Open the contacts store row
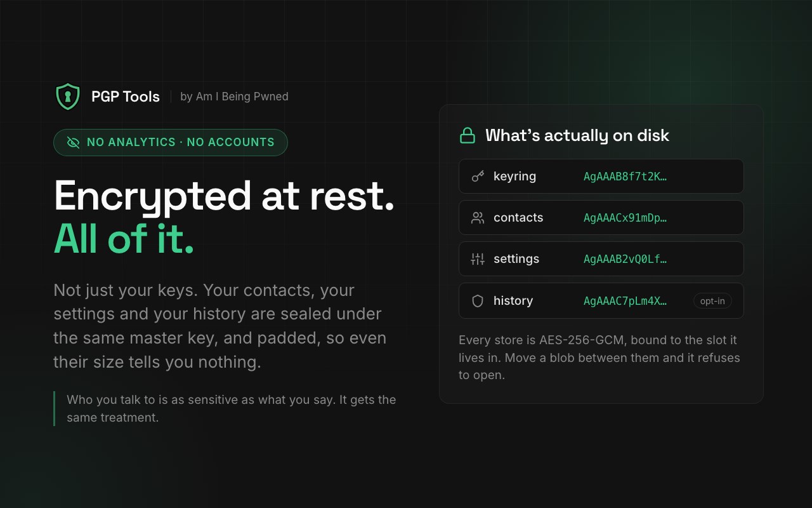 click(x=601, y=218)
